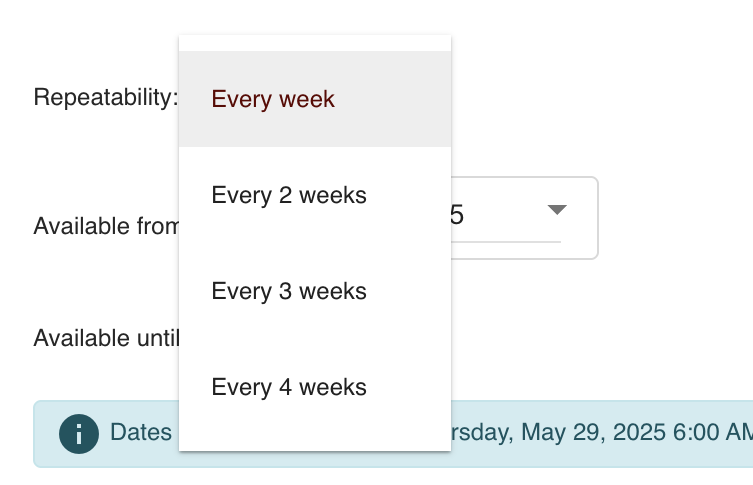Set repeatability to "Every 4 weeks"
Viewport: 753px width, 485px height.
point(315,387)
